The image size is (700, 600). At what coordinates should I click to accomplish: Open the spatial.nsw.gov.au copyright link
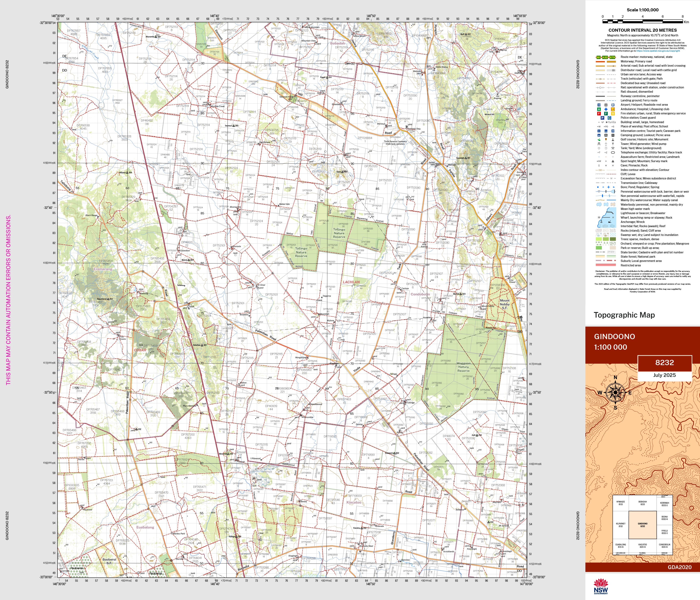coord(658,51)
